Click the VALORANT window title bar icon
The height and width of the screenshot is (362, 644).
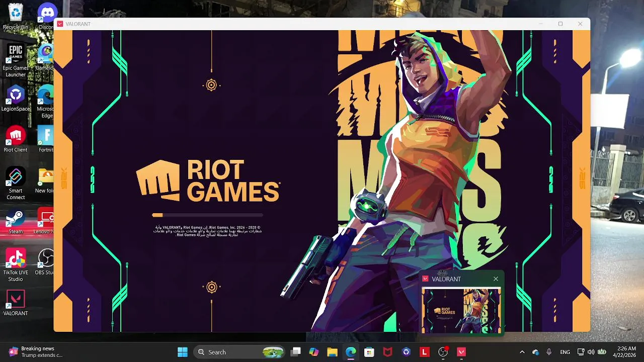point(60,24)
